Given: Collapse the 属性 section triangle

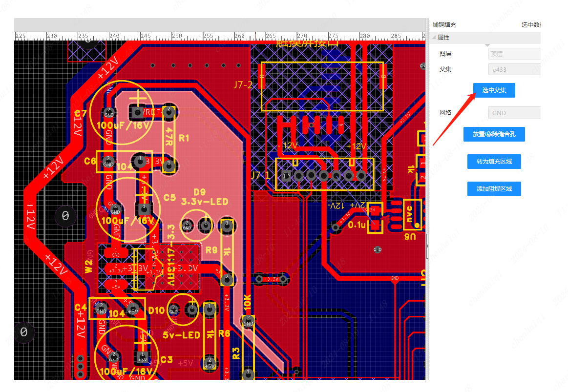Looking at the screenshot, I should (434, 38).
